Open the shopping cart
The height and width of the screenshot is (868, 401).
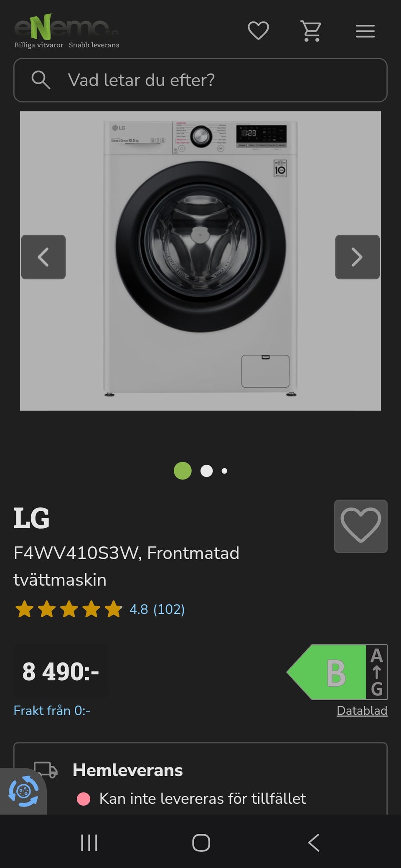click(311, 31)
